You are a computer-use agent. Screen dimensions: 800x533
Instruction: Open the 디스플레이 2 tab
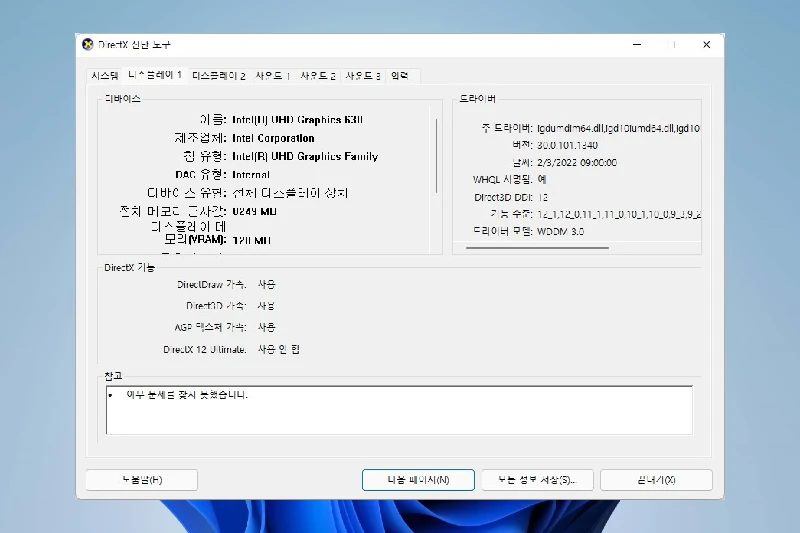pyautogui.click(x=218, y=76)
